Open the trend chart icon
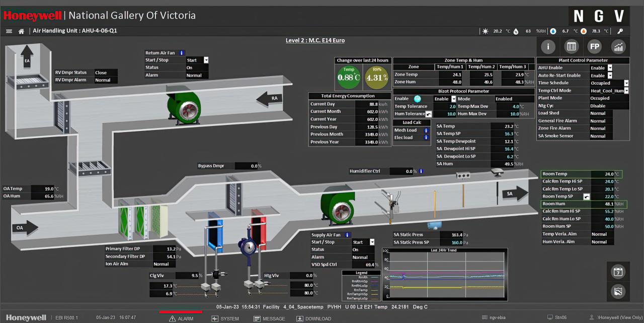 point(618,47)
